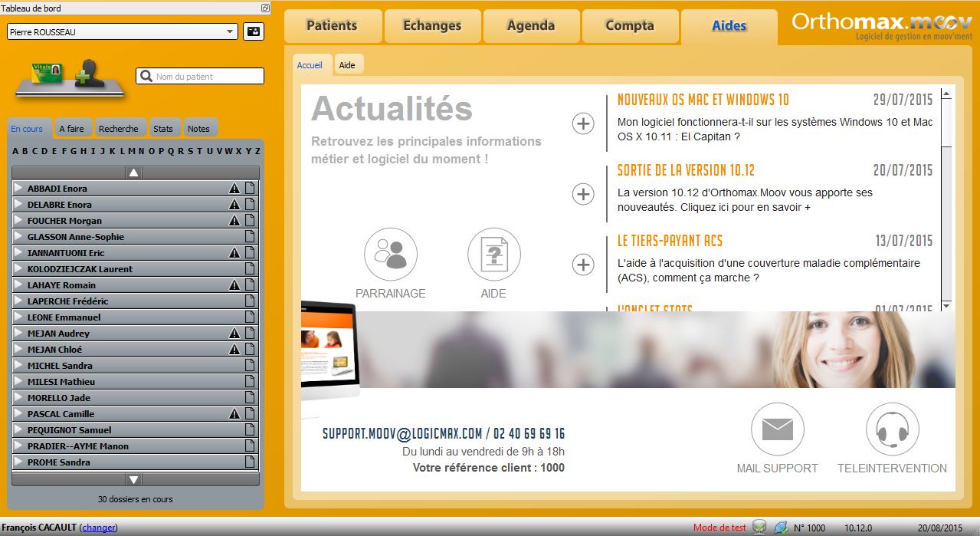Open the Compta tab

click(630, 26)
